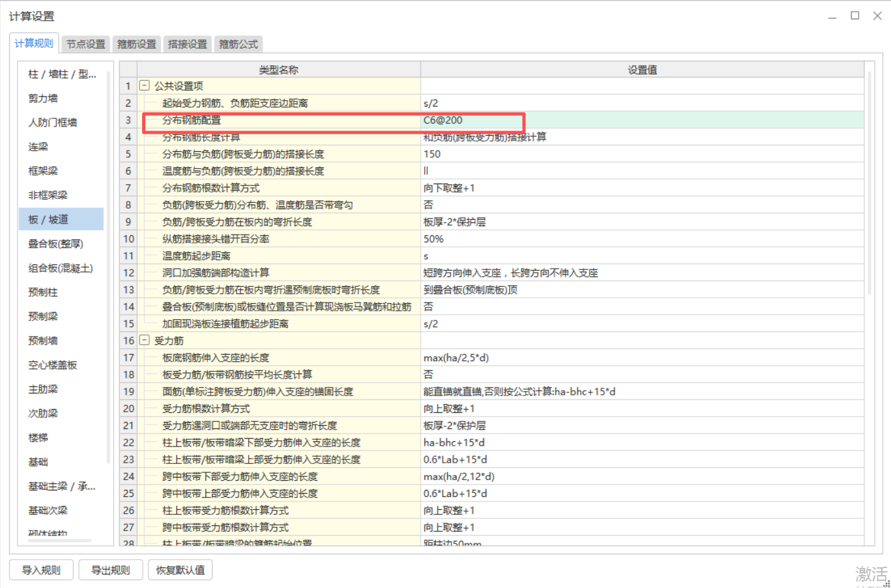The height and width of the screenshot is (588, 891).
Task: Select the 楼梯 category
Action: tap(37, 437)
